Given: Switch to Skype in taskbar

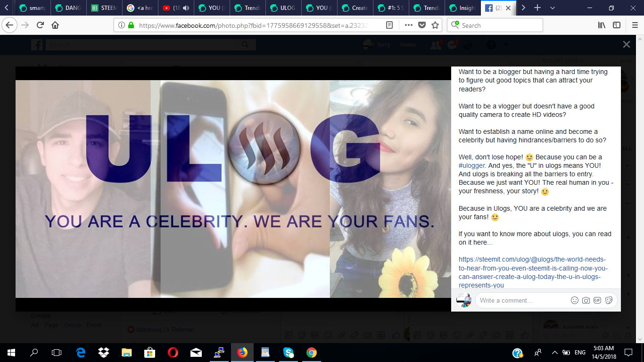Looking at the screenshot, I should (x=289, y=352).
